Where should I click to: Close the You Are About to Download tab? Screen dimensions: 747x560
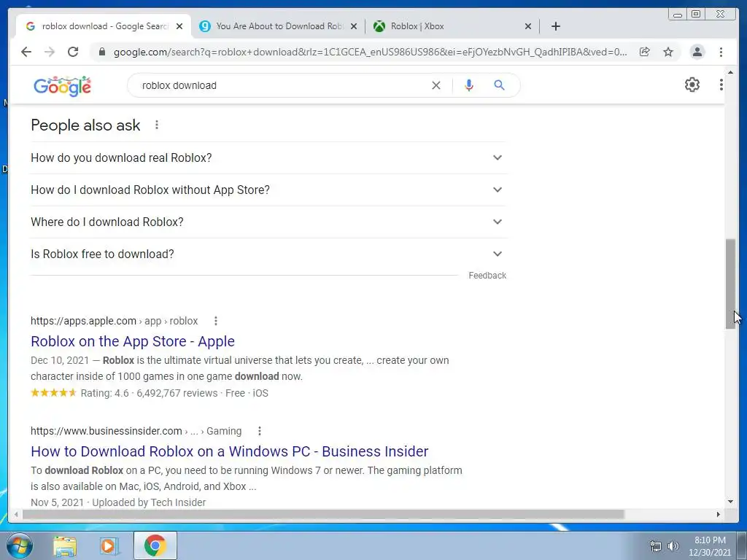[x=354, y=26]
